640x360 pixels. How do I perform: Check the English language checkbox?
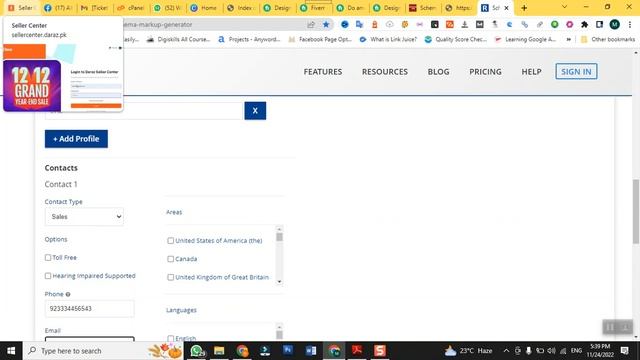171,338
